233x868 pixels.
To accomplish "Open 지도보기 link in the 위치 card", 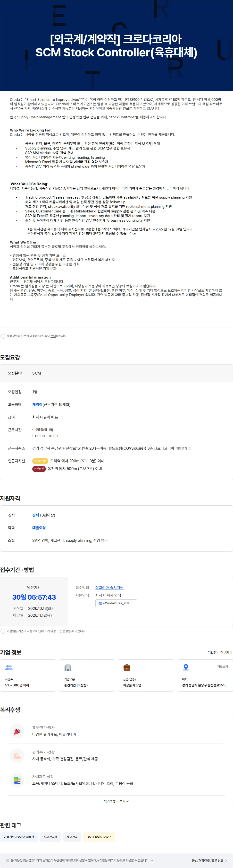I will coord(223,666).
